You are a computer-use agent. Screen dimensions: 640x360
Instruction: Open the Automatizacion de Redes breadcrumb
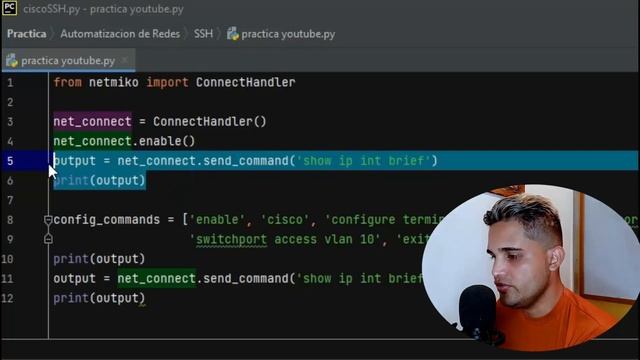pos(120,34)
